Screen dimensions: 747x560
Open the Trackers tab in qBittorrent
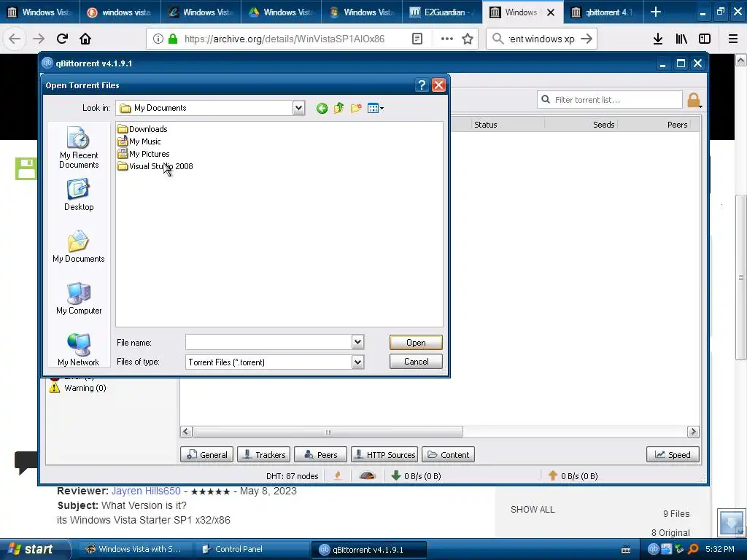coord(263,455)
